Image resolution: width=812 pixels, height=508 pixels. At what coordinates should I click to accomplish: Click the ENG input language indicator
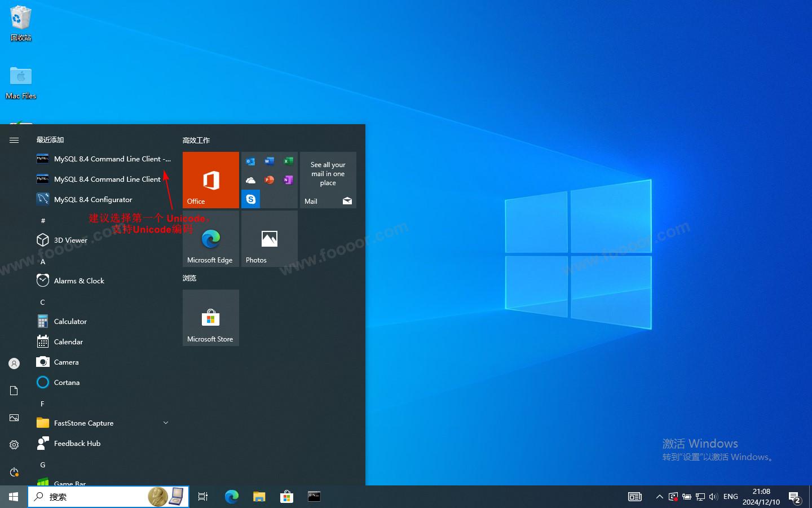click(x=730, y=497)
